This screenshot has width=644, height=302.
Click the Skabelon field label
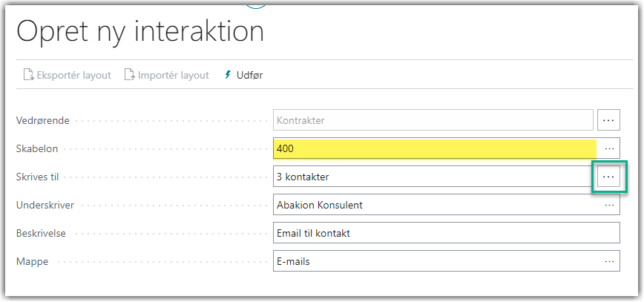pyautogui.click(x=37, y=148)
